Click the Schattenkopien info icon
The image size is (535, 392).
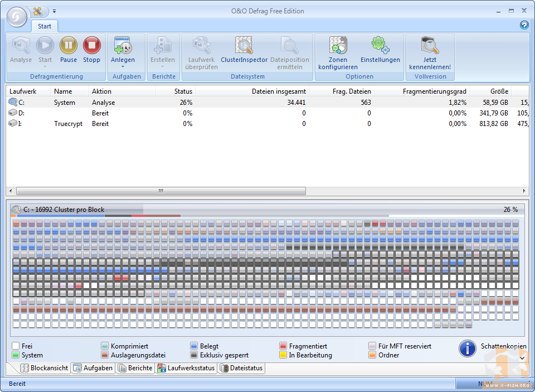pyautogui.click(x=468, y=349)
